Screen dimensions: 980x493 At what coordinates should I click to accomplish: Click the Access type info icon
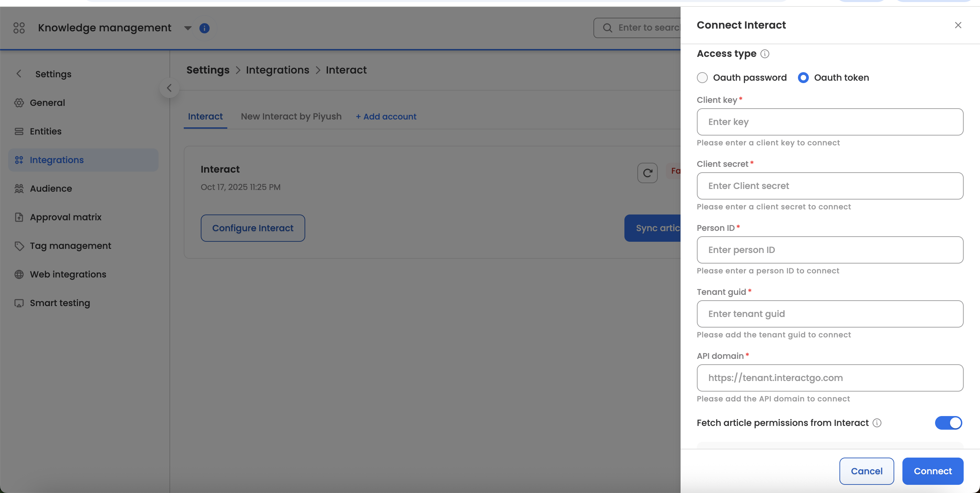click(765, 54)
